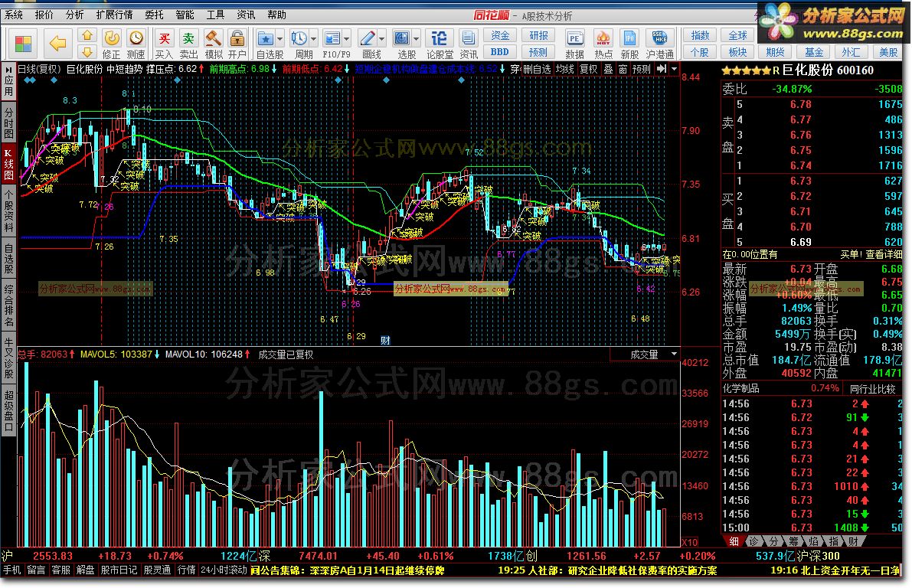
Task: Click the BBD button
Action: pos(499,52)
